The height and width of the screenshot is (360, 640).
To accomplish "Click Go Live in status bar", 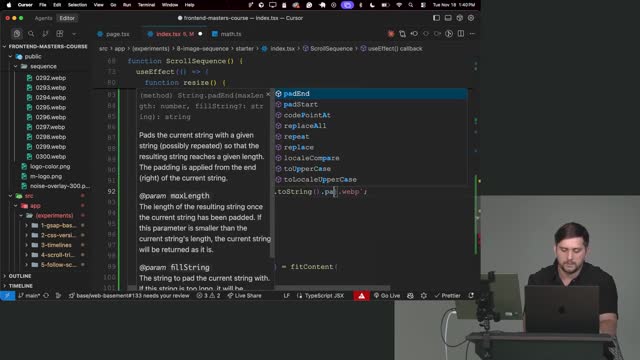I will [387, 296].
